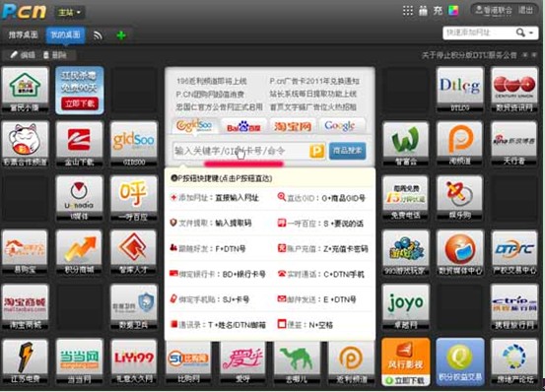545x392 pixels.
Task: Open the blue Q 积分权益交易 tile
Action: click(460, 361)
